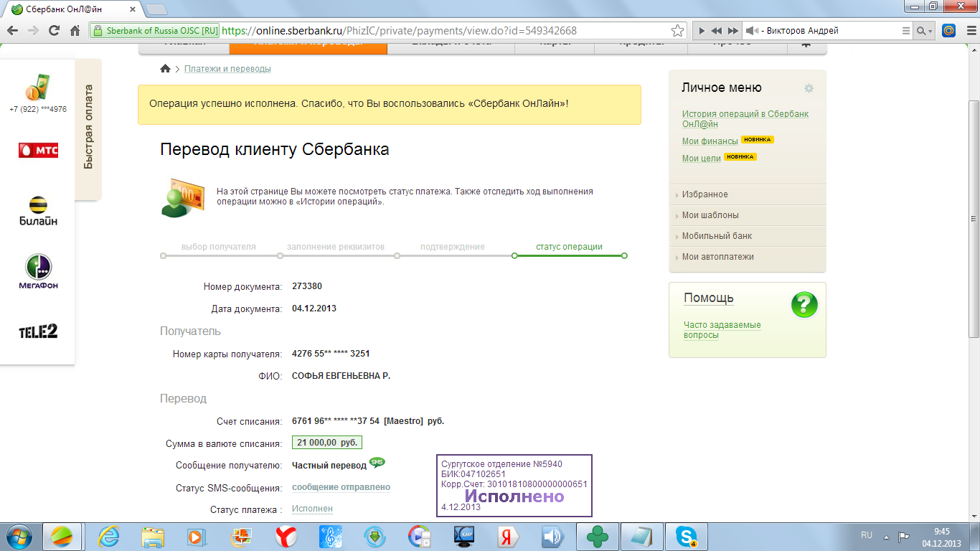Open the KMPlayer taskbar icon
The height and width of the screenshot is (551, 980).
point(464,536)
